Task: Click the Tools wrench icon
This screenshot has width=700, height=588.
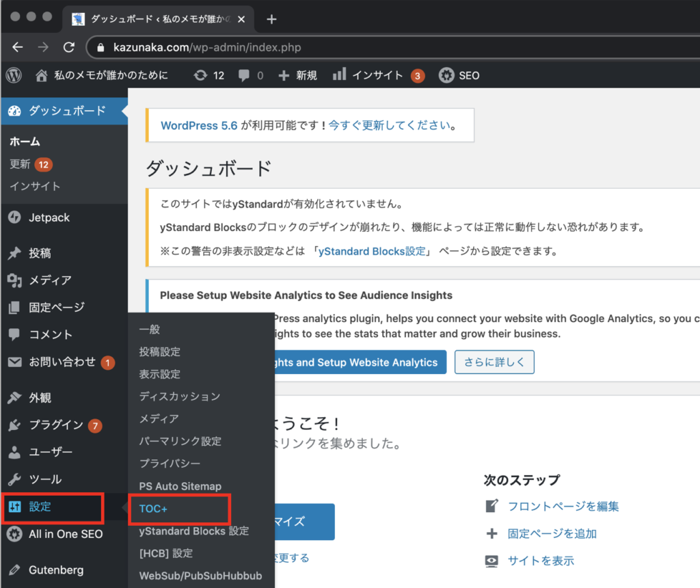Action: (15, 479)
